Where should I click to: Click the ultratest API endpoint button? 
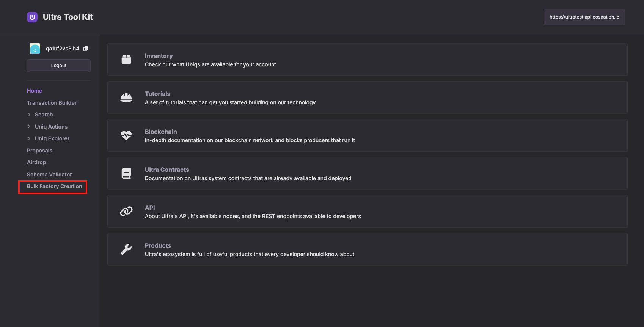pos(584,17)
